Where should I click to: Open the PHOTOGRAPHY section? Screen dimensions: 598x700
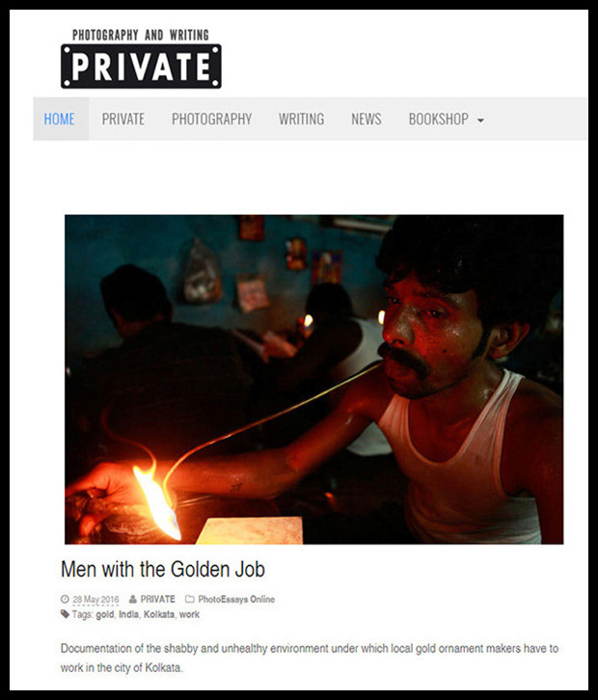(x=211, y=119)
